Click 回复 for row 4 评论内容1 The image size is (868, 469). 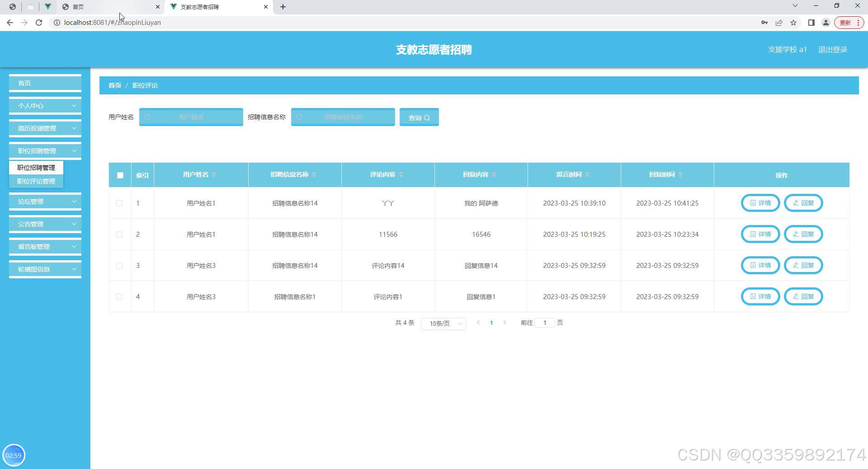pos(803,296)
